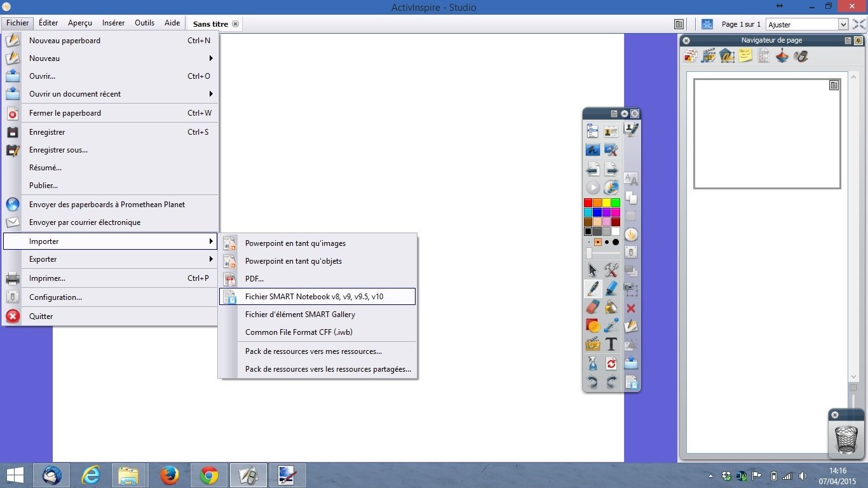Click the Select arrow cursor tool
868x488 pixels.
pos(592,270)
